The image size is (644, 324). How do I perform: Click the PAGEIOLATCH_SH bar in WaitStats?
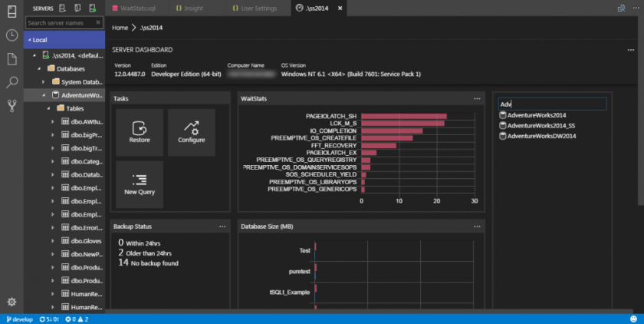[404, 117]
